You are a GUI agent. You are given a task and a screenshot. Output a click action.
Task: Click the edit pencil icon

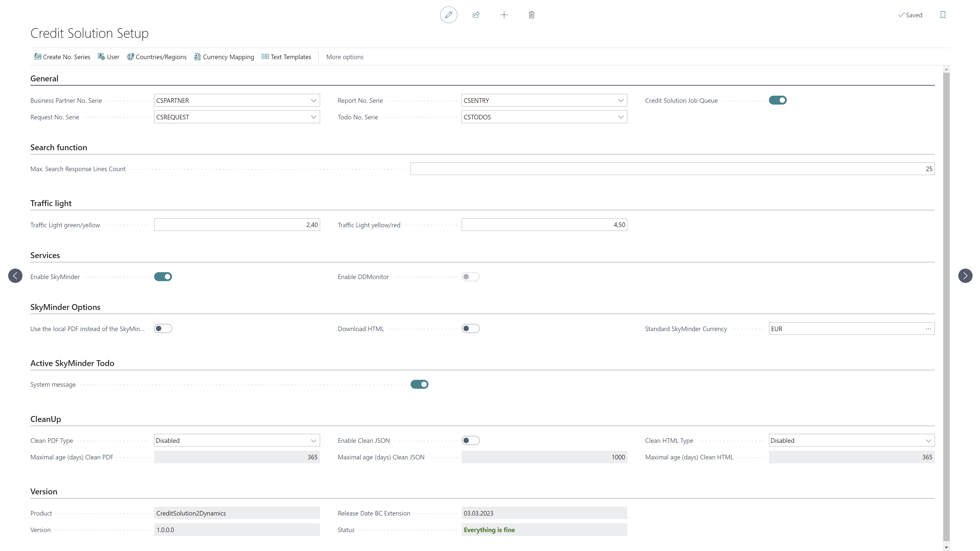449,15
